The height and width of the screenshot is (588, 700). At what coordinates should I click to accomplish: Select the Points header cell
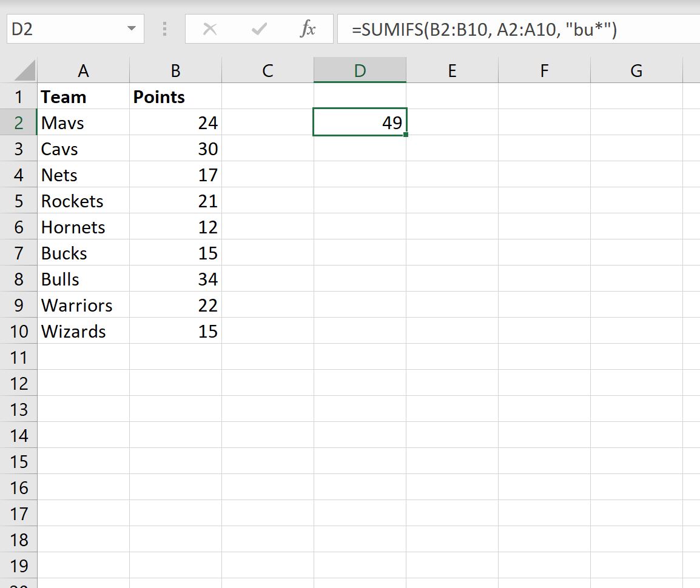[x=175, y=96]
